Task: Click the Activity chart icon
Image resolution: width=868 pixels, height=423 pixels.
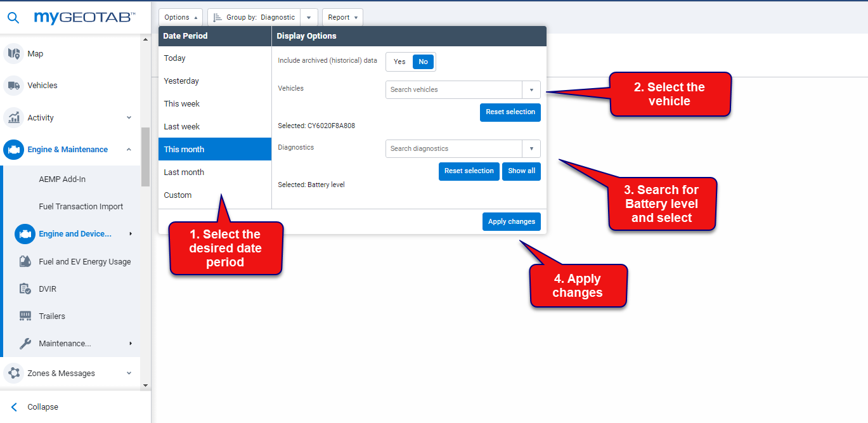Action: pyautogui.click(x=13, y=118)
